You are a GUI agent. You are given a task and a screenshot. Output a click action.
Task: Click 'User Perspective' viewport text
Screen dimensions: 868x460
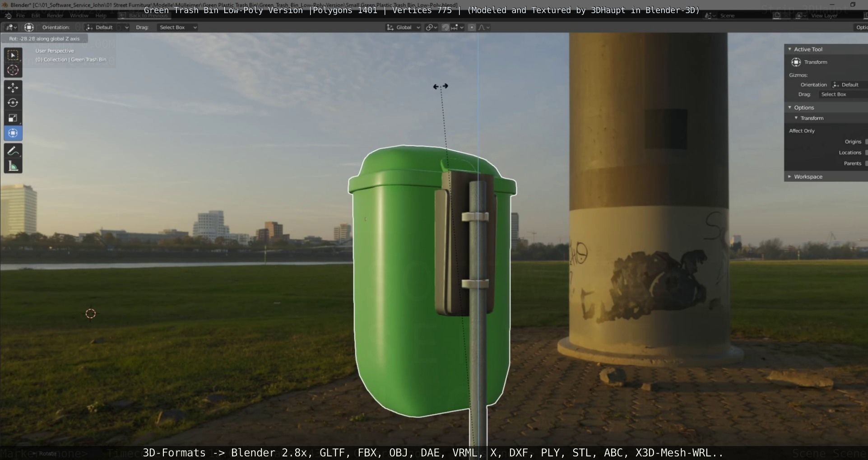pyautogui.click(x=55, y=51)
